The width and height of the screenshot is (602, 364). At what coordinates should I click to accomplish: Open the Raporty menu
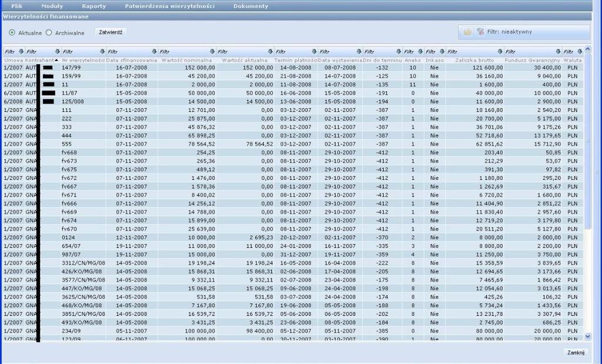coord(93,6)
